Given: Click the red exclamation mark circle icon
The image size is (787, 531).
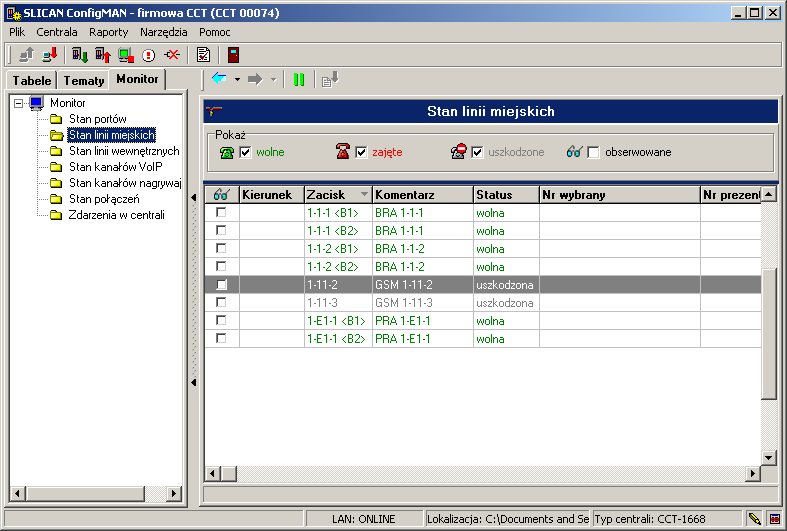Looking at the screenshot, I should click(149, 55).
